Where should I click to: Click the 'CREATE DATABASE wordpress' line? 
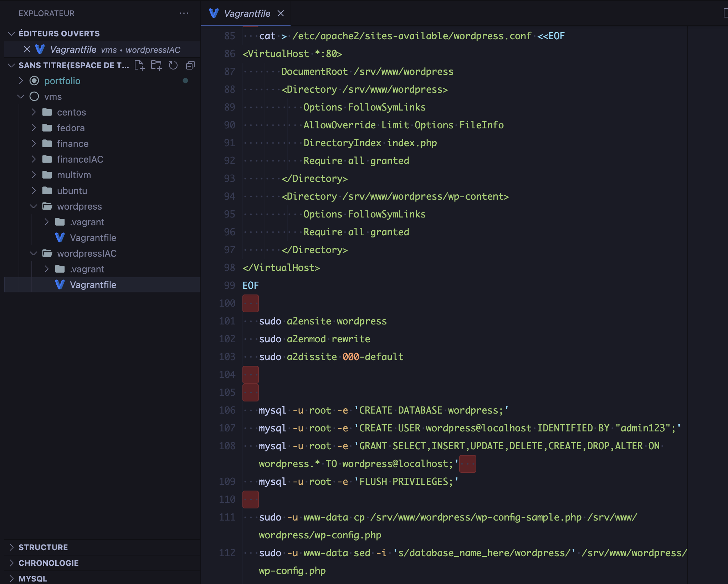coord(384,410)
